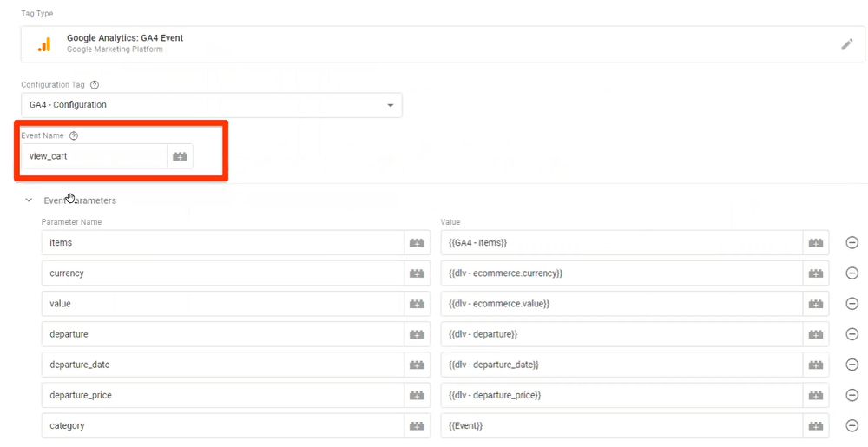
Task: Click variable picker next to items parameter name
Action: click(x=417, y=242)
